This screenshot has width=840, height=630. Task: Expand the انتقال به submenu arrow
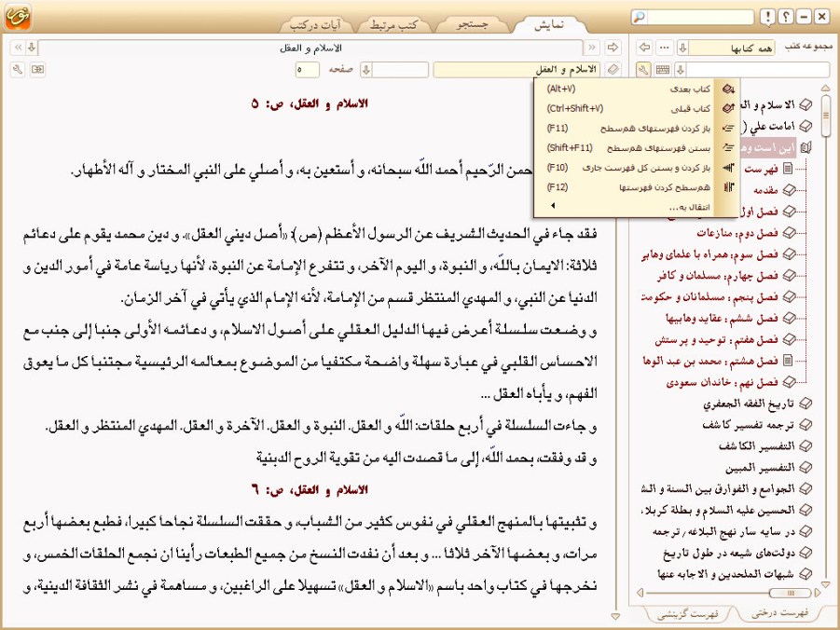point(552,206)
